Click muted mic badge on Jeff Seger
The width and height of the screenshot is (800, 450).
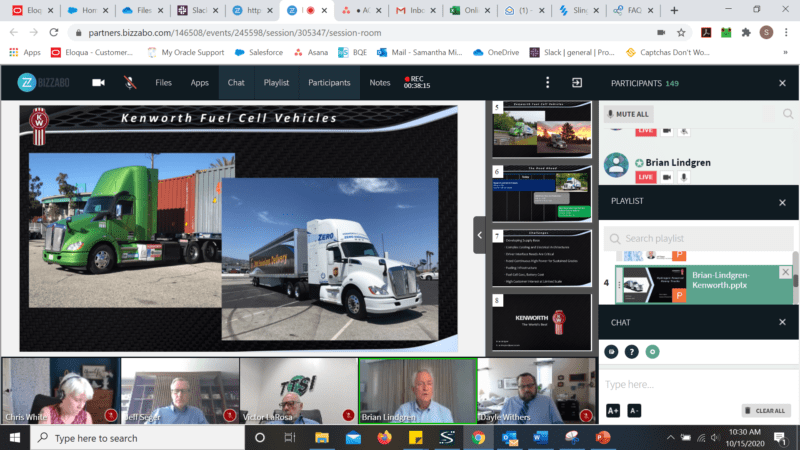pos(230,415)
